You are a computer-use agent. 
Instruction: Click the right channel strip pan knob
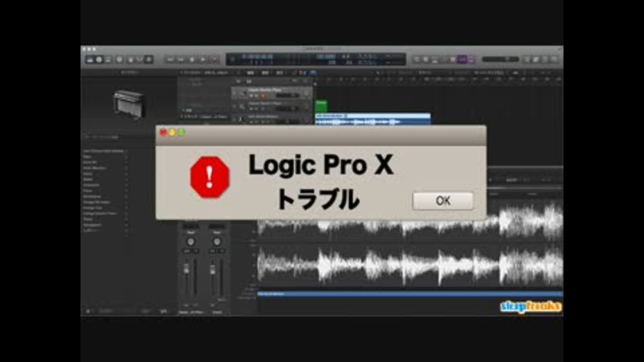(217, 242)
